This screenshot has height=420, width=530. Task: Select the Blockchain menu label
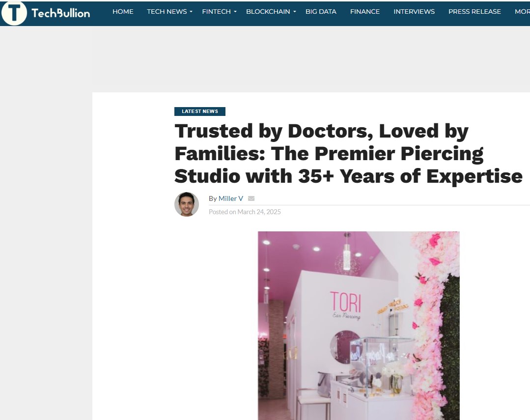(x=268, y=11)
